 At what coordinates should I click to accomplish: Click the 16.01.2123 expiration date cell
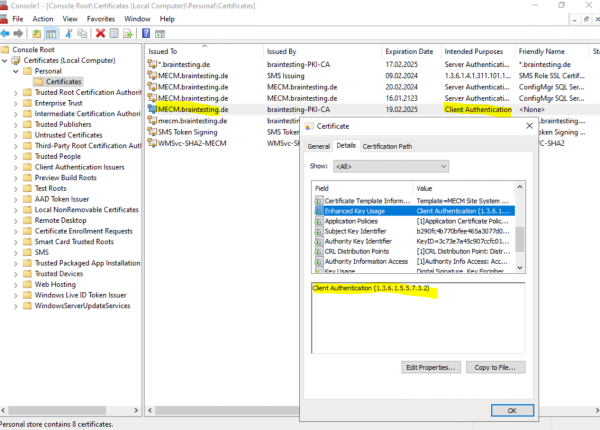pos(401,98)
